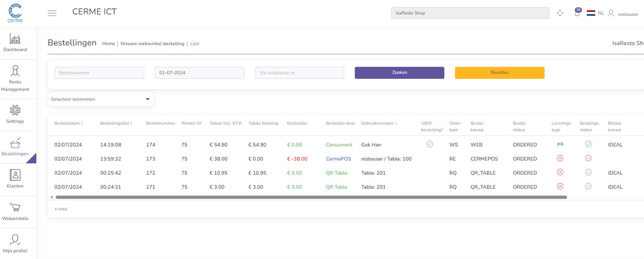Click the fullscreen arrows icon
The height and width of the screenshot is (259, 644).
point(560,13)
